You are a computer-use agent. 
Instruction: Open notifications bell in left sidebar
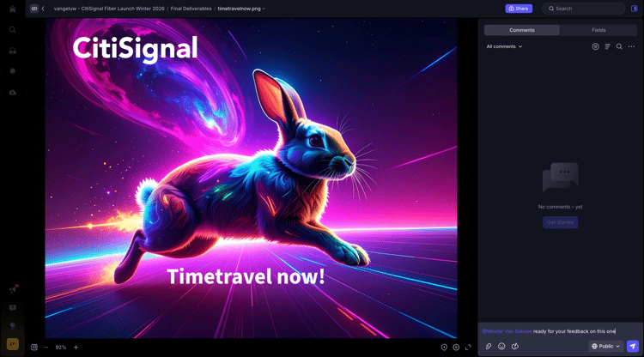point(13,71)
